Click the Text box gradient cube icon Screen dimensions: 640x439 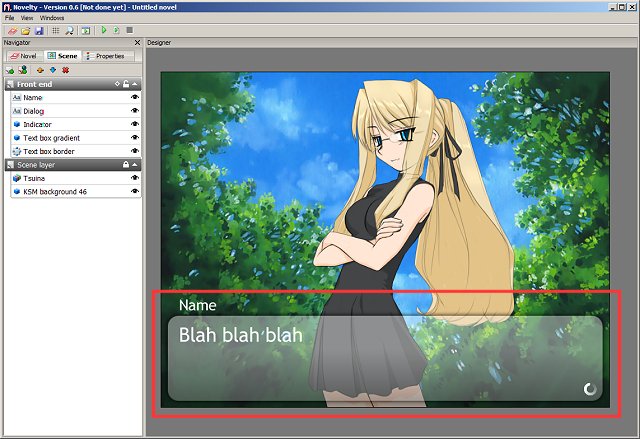[17, 138]
